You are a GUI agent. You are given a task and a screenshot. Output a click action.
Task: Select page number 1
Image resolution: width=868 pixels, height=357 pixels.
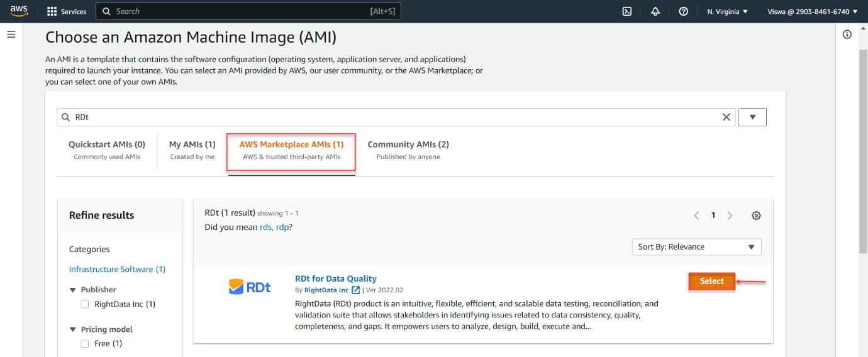713,216
